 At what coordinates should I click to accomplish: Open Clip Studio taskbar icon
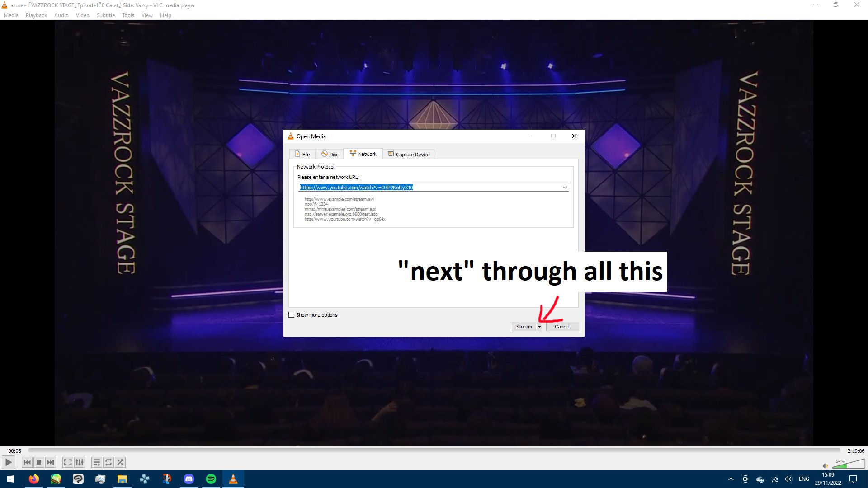click(x=78, y=479)
